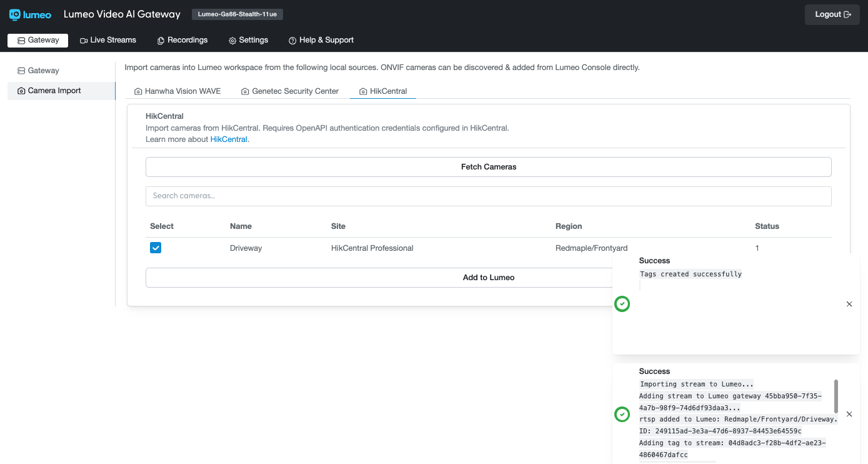Open the Live Streams tab
868x464 pixels.
[x=108, y=40]
